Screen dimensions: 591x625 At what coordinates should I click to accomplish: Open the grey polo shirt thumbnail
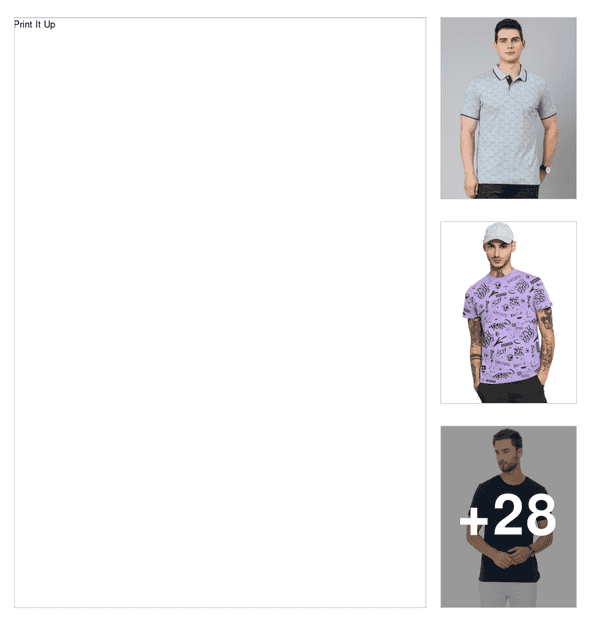click(508, 108)
